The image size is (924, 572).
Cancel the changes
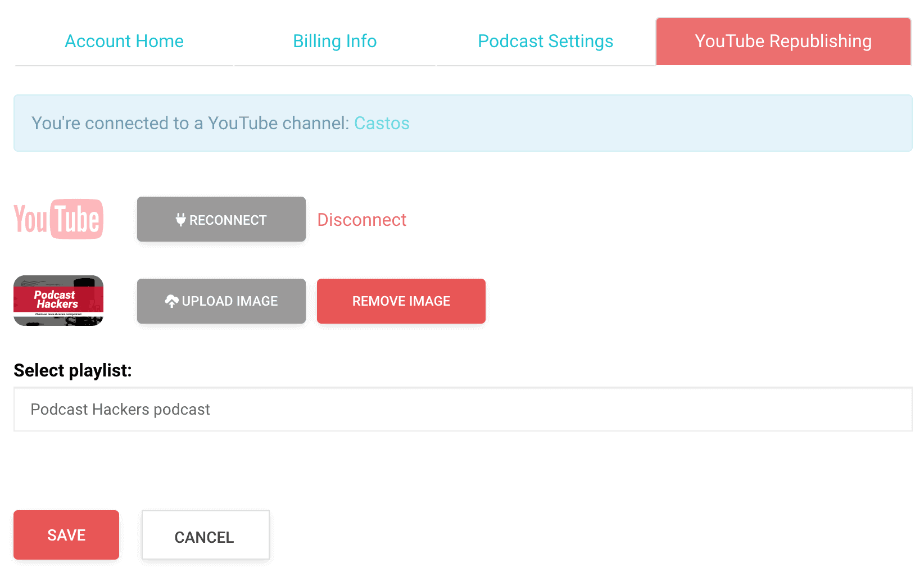coord(206,535)
